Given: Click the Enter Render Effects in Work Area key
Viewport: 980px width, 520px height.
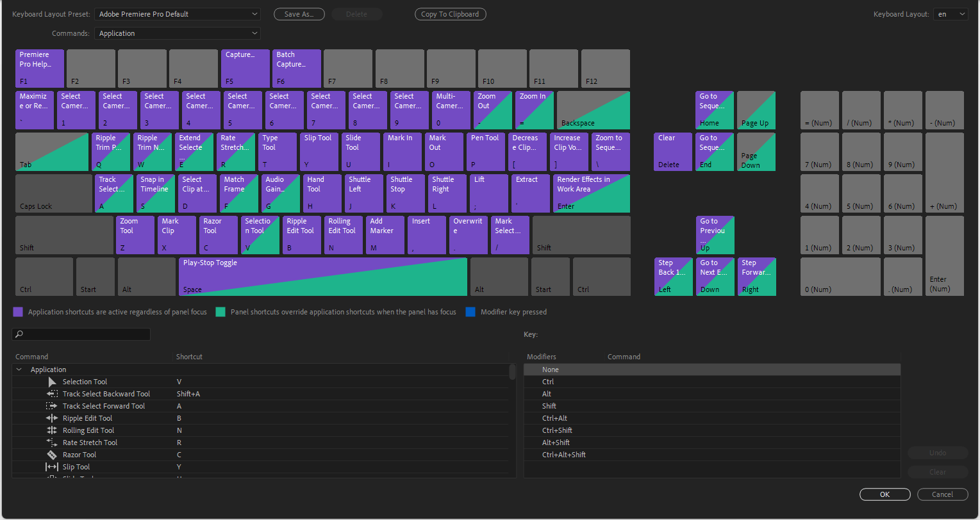Looking at the screenshot, I should [592, 193].
